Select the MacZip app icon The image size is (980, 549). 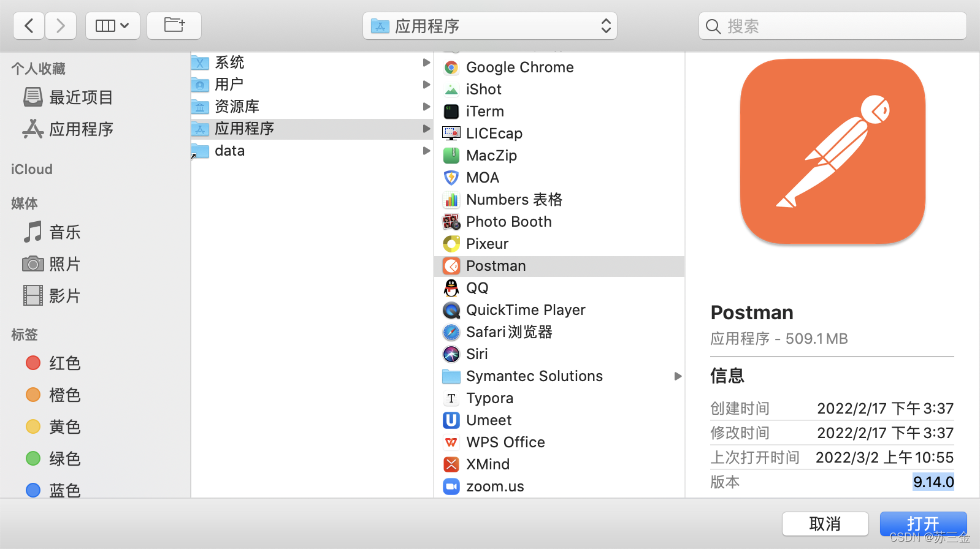(x=451, y=156)
